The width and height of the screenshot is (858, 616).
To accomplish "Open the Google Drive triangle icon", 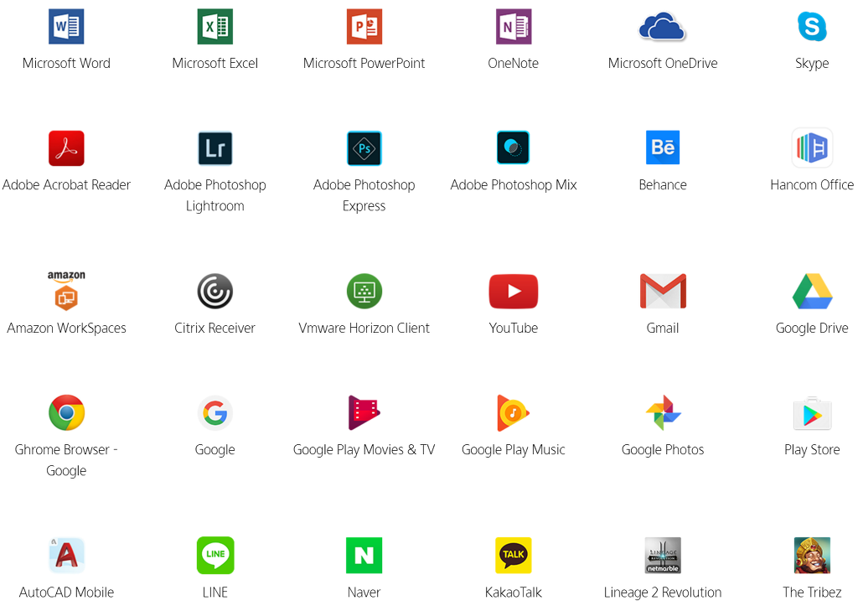I will [811, 291].
